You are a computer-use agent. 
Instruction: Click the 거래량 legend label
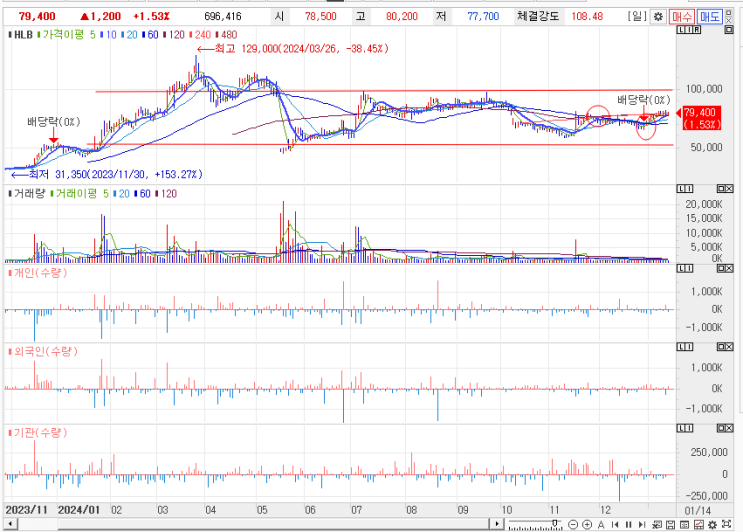pyautogui.click(x=29, y=193)
